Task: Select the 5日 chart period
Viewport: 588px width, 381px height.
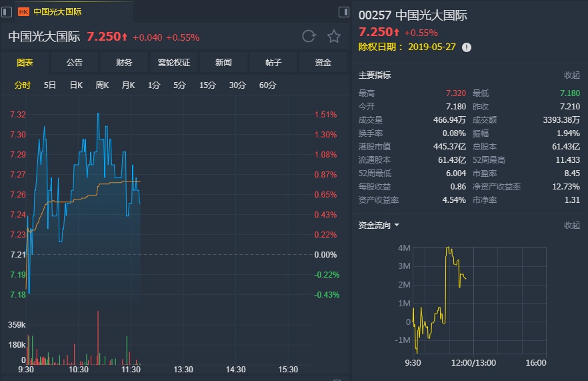Action: (x=49, y=85)
